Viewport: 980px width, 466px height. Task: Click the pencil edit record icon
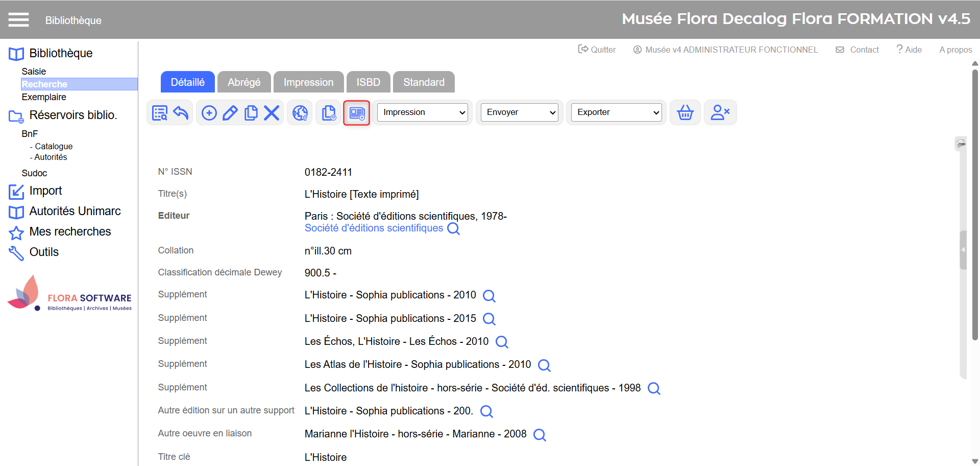tap(230, 112)
